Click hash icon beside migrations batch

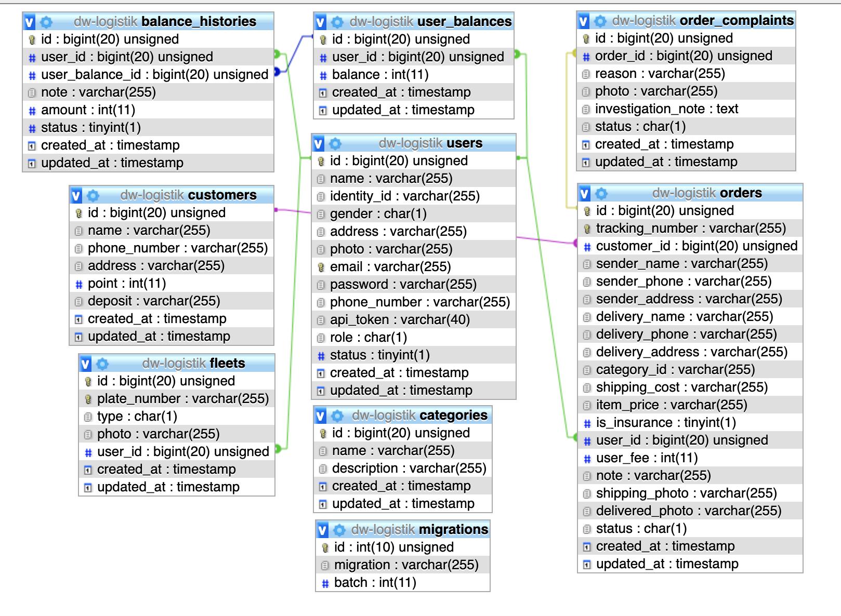tap(325, 583)
